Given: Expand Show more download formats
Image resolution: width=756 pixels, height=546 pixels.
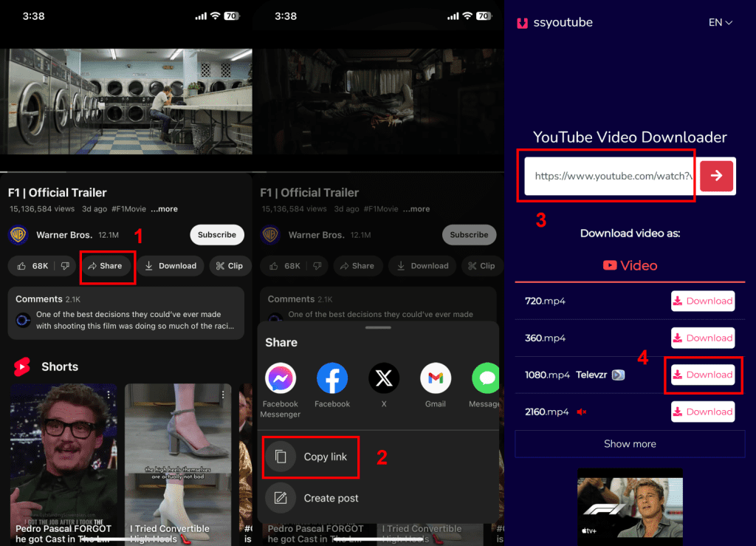Looking at the screenshot, I should (x=629, y=444).
